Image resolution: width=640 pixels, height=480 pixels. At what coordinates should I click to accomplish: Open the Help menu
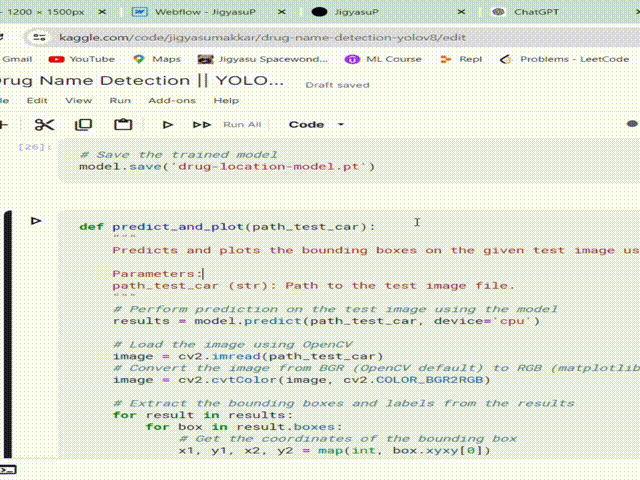pyautogui.click(x=226, y=100)
